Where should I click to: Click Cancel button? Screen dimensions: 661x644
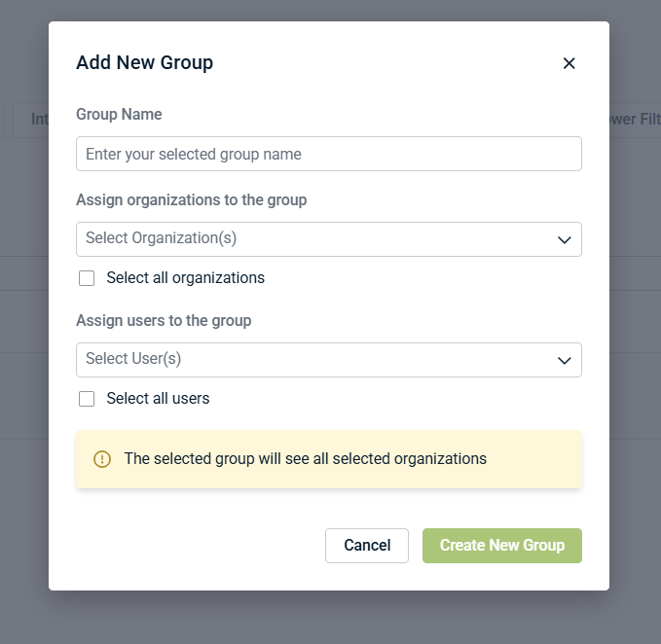(367, 546)
